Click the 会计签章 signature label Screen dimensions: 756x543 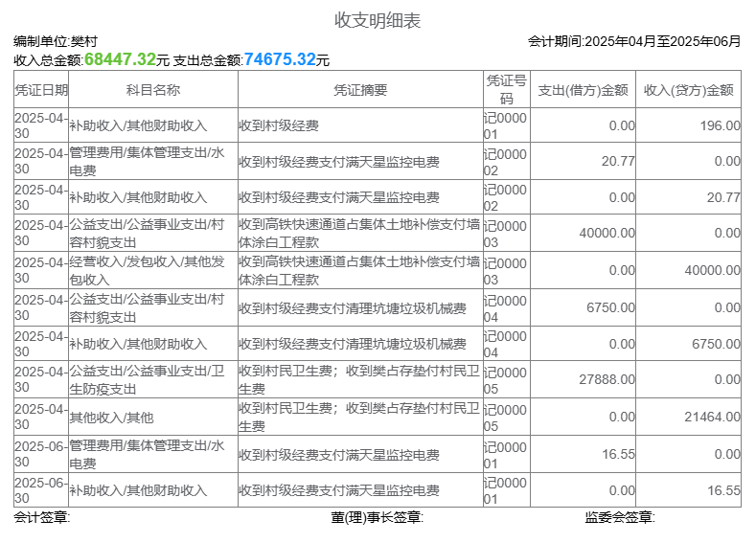coord(42,517)
